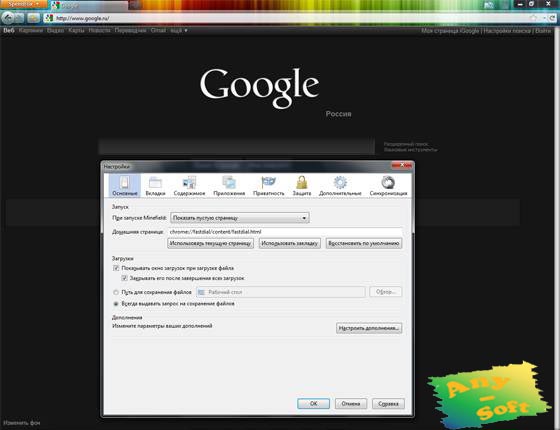
Task: Open Моя страница iGoogle link
Action: 450,31
